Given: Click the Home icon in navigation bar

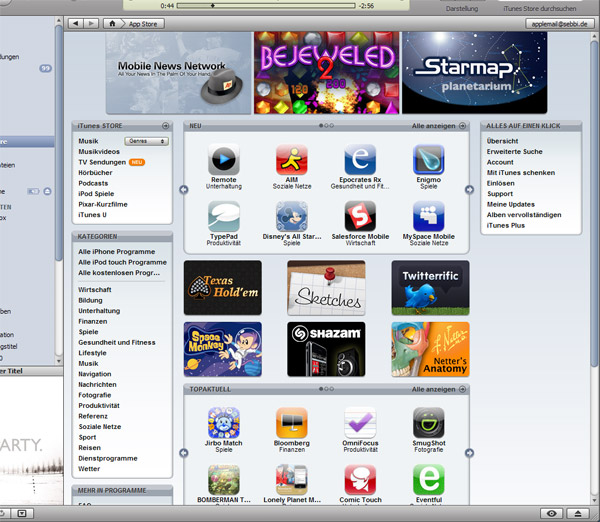Looking at the screenshot, I should 114,22.
